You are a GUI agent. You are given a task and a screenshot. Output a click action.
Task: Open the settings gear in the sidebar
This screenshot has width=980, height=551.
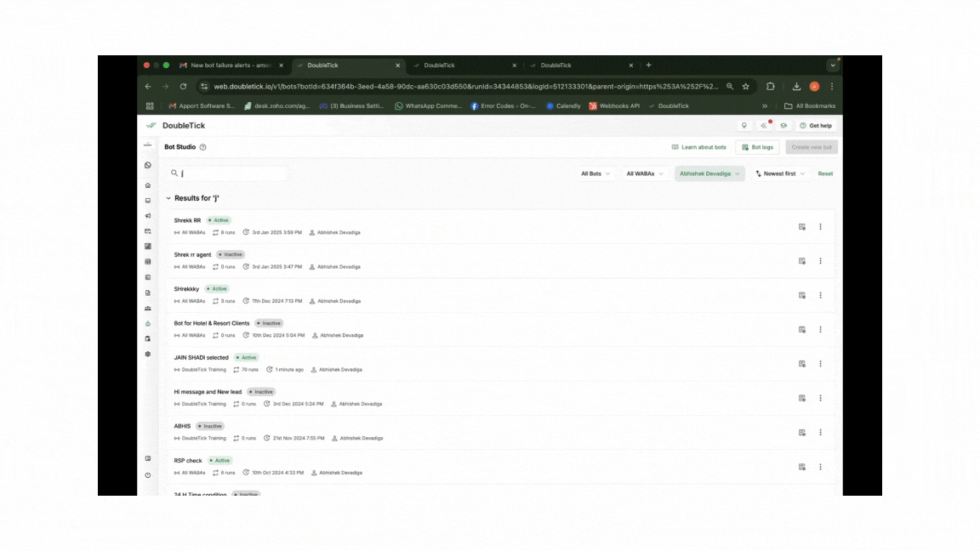pos(148,354)
